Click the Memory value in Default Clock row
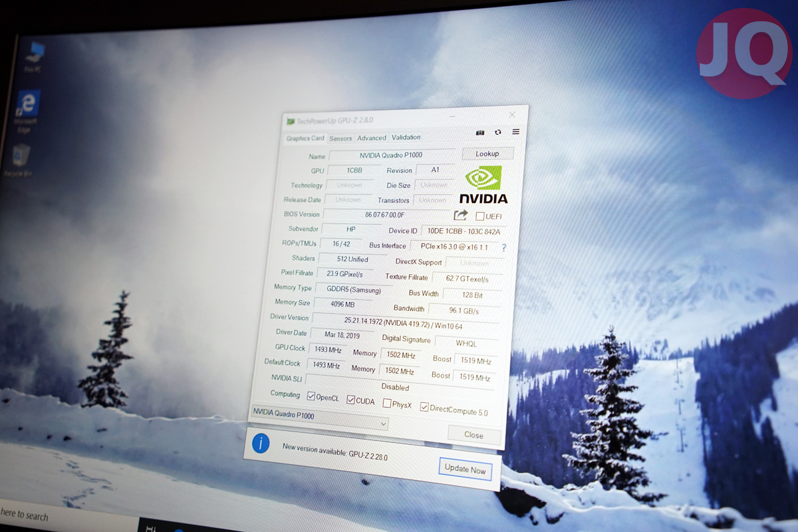 [x=399, y=372]
